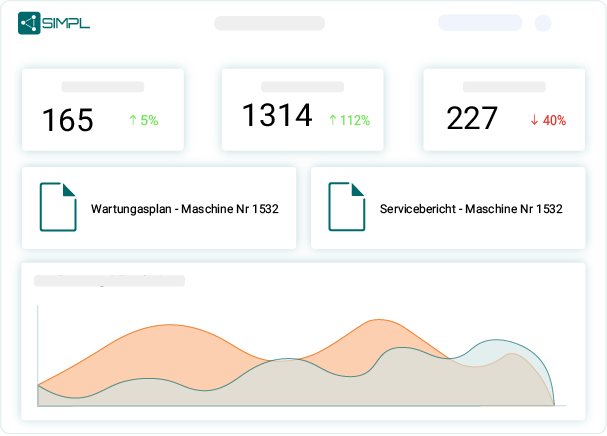Select the 1314 statistic value
This screenshot has width=607, height=436.
point(277,116)
